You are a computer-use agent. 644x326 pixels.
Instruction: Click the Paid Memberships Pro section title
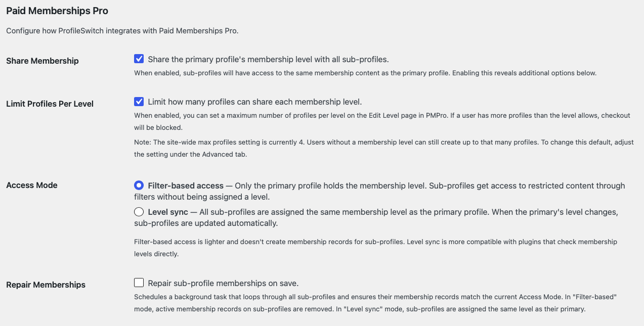point(57,11)
